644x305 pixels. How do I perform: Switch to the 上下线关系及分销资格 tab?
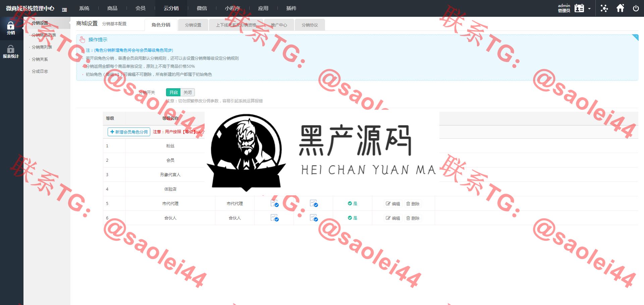click(236, 25)
